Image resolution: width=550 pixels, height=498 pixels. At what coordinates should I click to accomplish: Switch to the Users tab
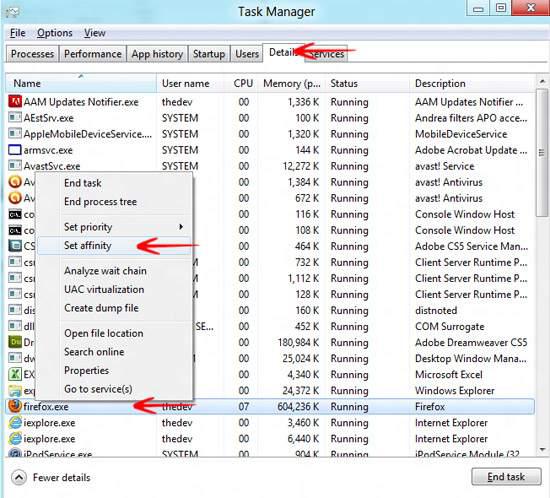[x=247, y=54]
